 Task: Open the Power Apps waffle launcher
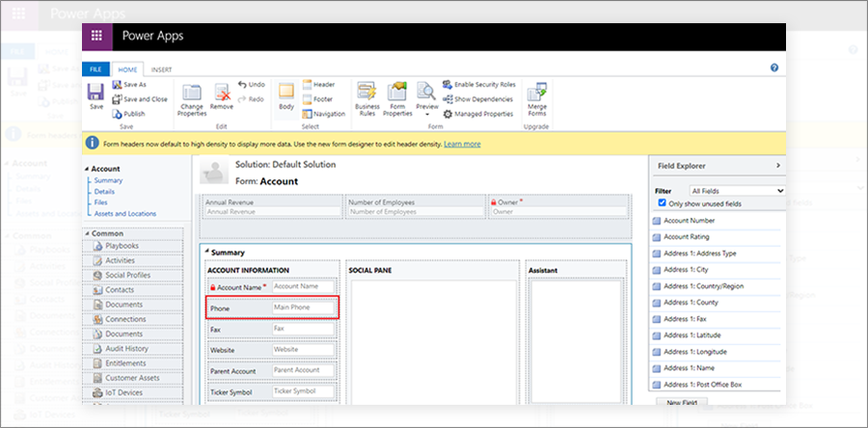click(96, 37)
